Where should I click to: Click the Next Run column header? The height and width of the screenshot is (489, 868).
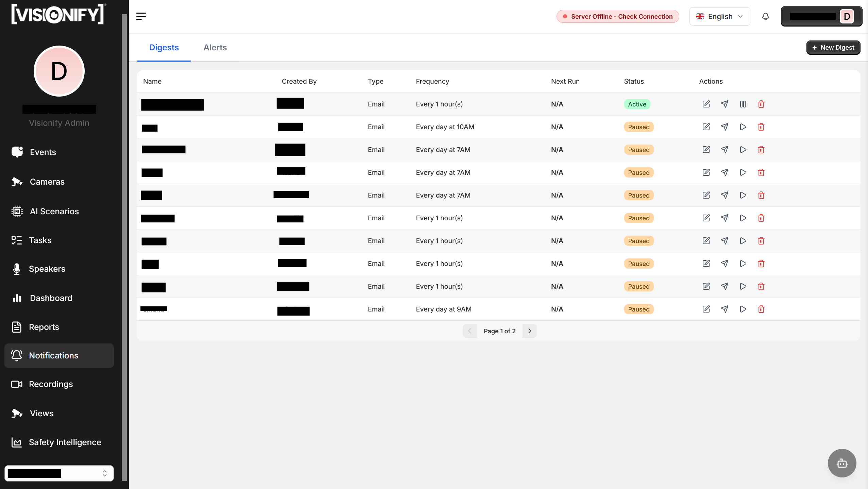[565, 81]
